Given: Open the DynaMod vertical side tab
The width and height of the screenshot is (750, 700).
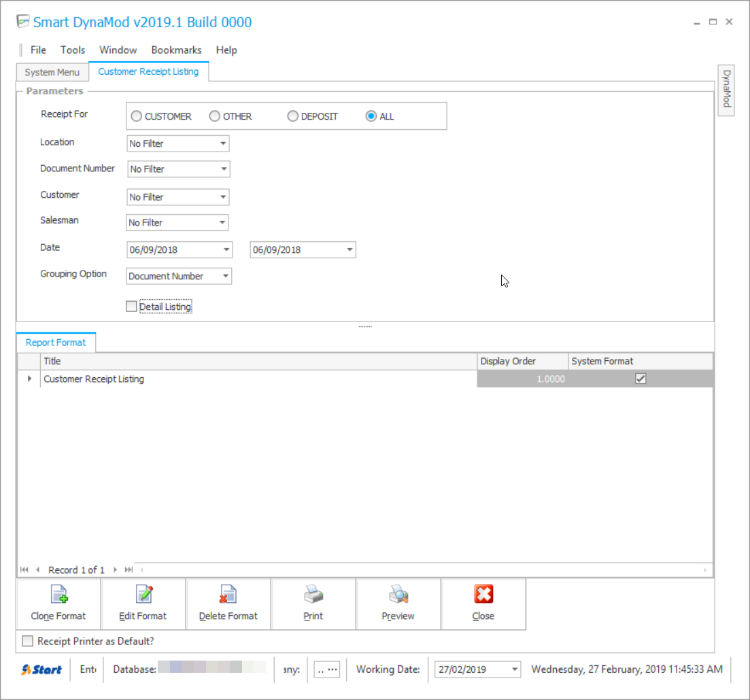Looking at the screenshot, I should pos(726,90).
